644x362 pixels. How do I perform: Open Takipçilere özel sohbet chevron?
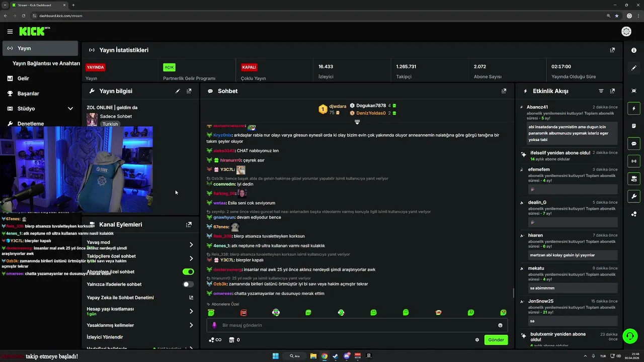click(191, 258)
